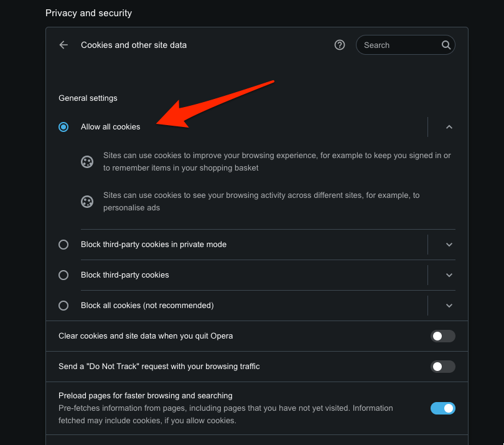Collapse the Allow all cookies details

click(x=449, y=127)
